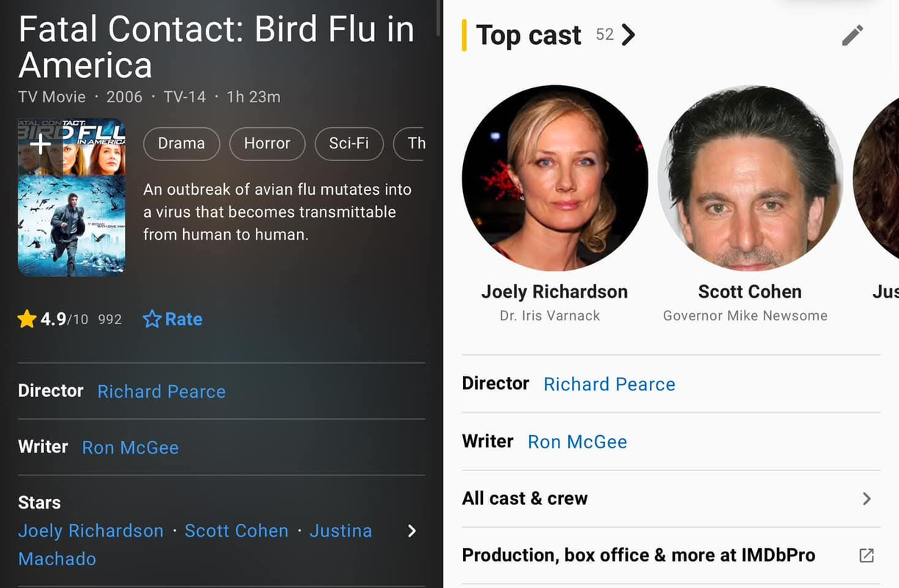Select the Sci-Fi genre chip
This screenshot has height=588, width=899.
(348, 143)
